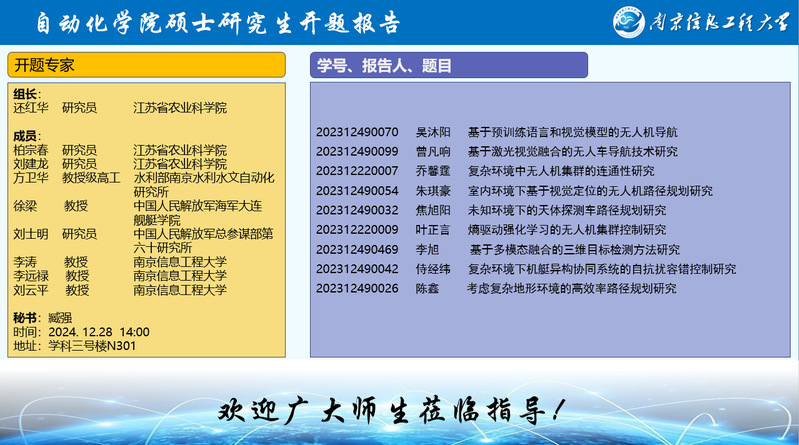The image size is (799, 445).
Task: Select topic 未知环境下的天体探测车路径规划研究
Action: [566, 210]
